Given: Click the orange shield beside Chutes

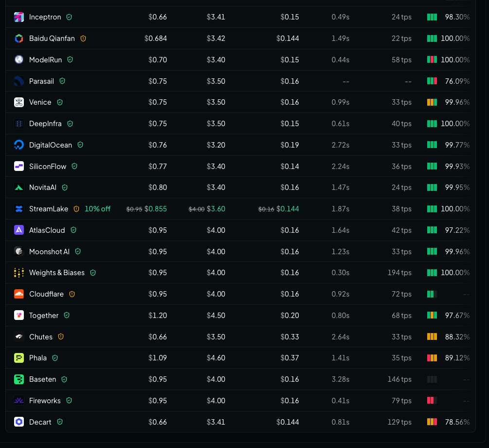Looking at the screenshot, I should click(x=61, y=336).
